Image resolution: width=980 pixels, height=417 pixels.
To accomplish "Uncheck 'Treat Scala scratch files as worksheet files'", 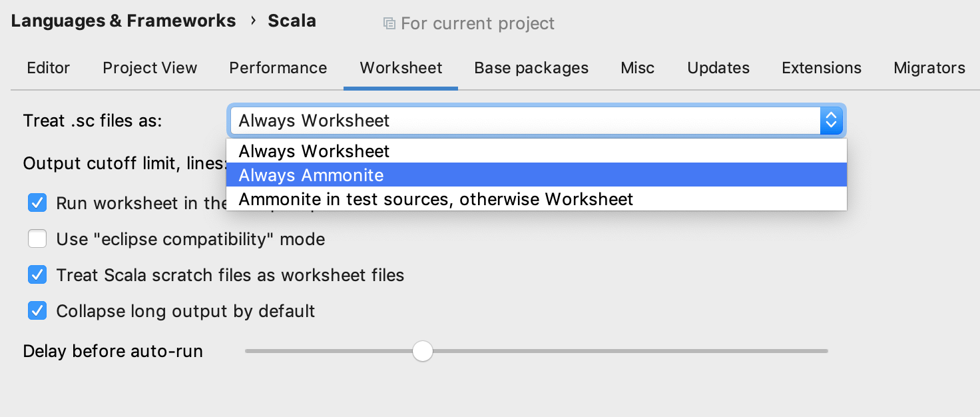I will [x=37, y=275].
